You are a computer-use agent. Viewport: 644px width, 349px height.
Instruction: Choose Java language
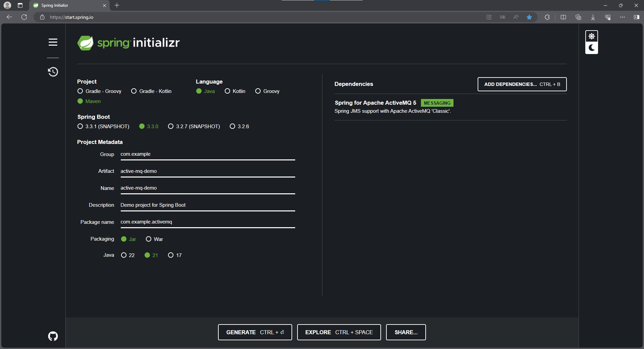click(x=206, y=91)
